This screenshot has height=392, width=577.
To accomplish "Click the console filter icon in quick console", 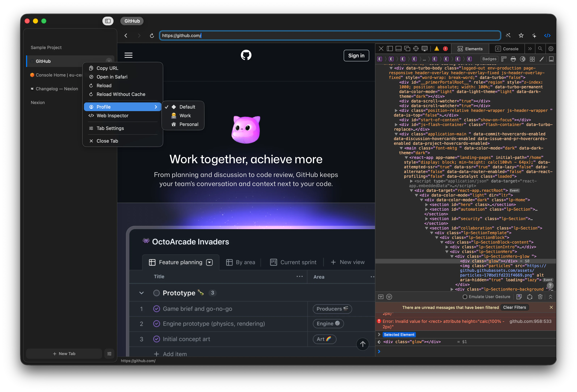I will coord(389,297).
